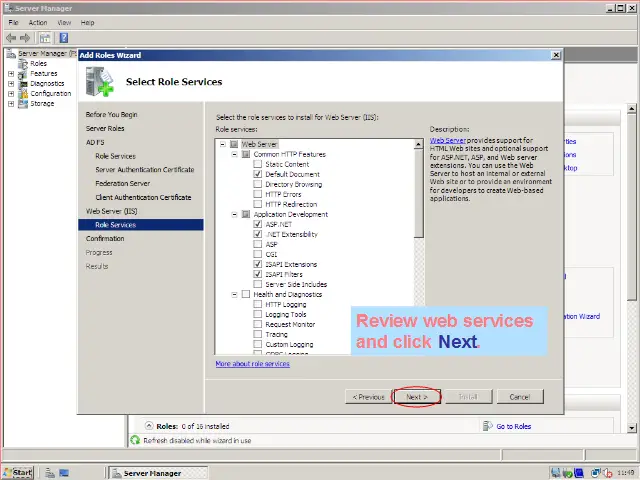Expand the Diagnostics node in the Server Manager tree
640x480 pixels.
tap(11, 84)
